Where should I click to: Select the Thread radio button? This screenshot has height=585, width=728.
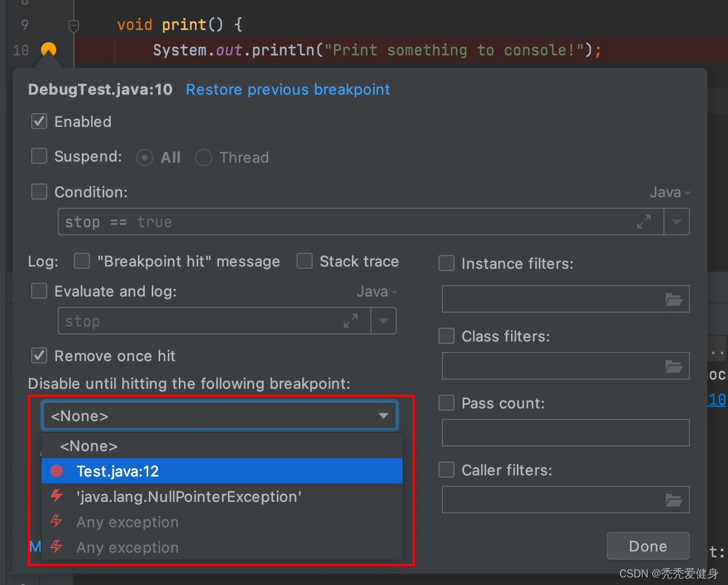[204, 157]
